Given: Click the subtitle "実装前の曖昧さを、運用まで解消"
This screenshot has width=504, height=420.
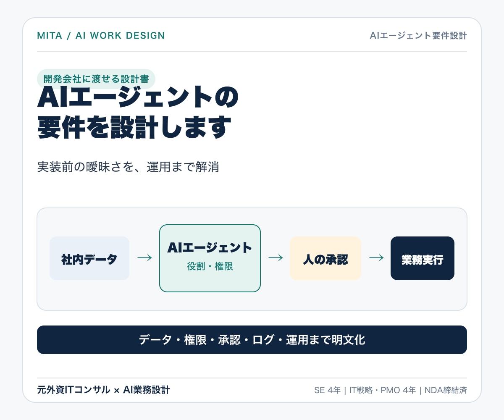Looking at the screenshot, I should [x=128, y=167].
